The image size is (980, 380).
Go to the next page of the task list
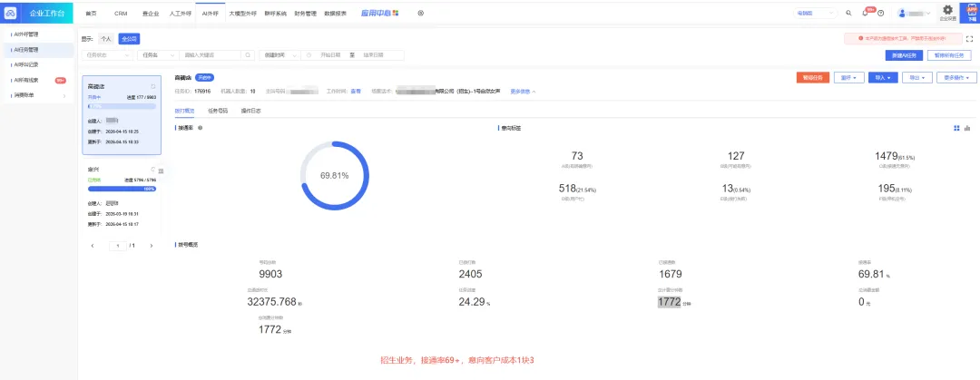click(x=152, y=246)
